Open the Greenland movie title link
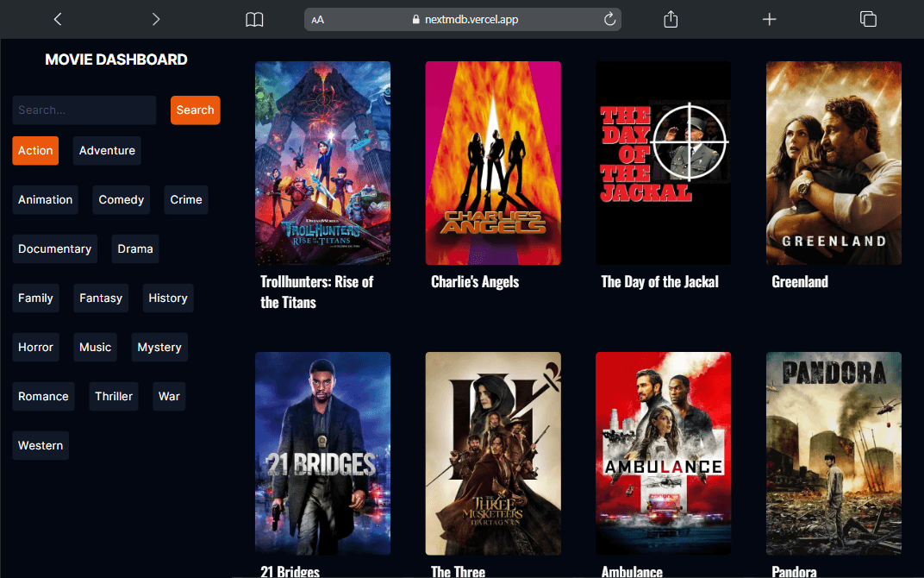924x578 pixels. pyautogui.click(x=800, y=281)
